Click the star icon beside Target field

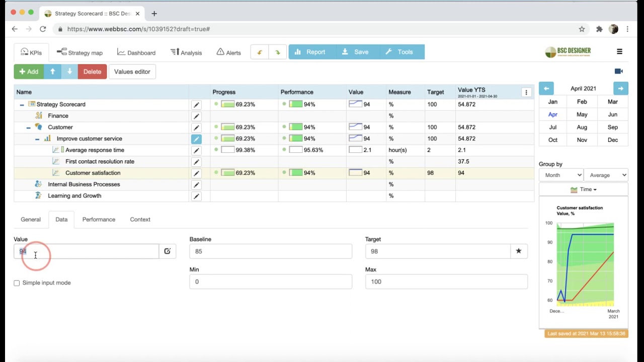click(519, 251)
